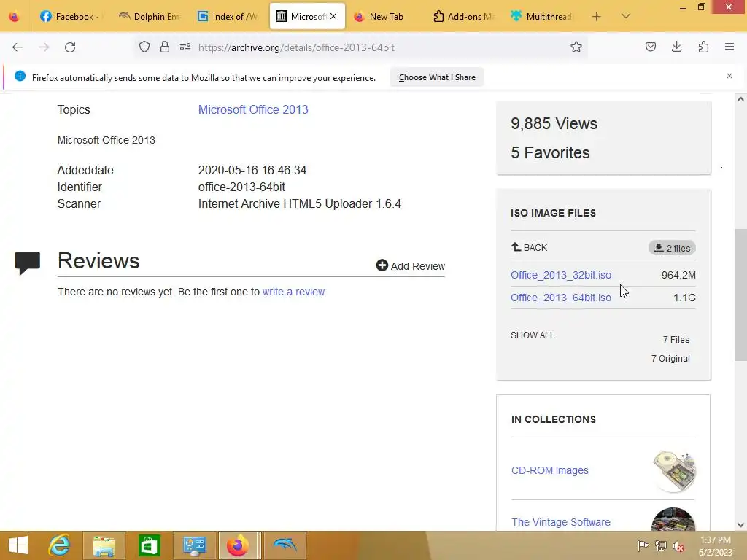Click the Addeddate value 2020-05-16 16:46:34
The width and height of the screenshot is (747, 560).
coord(252,170)
